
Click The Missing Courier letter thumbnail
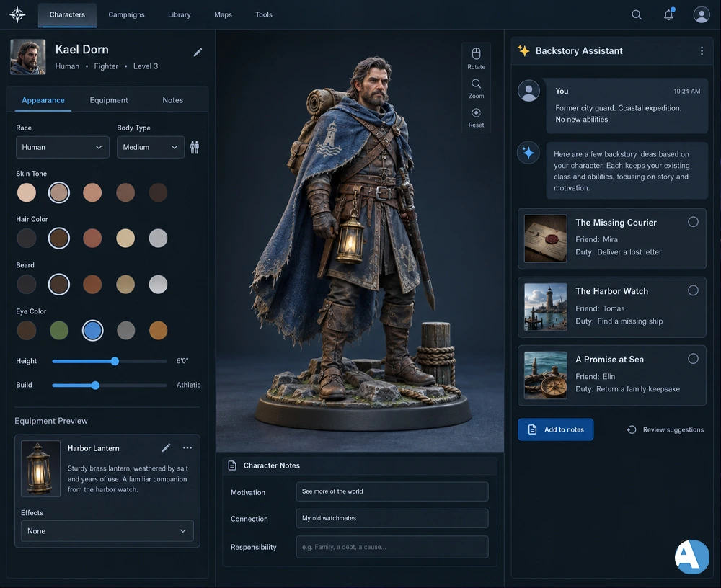(545, 239)
